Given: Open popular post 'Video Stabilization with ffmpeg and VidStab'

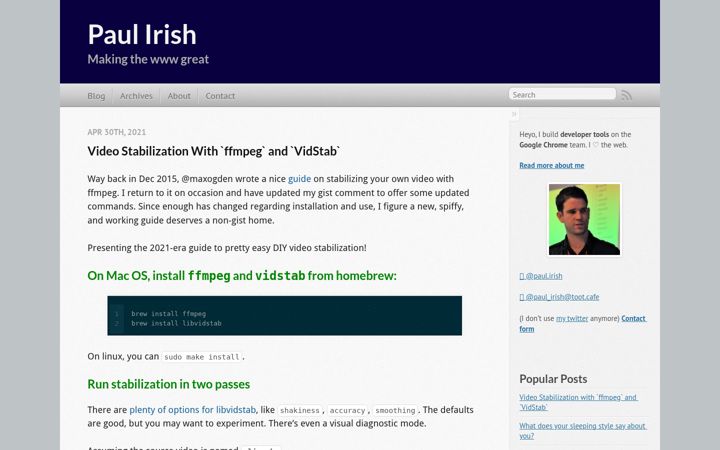Looking at the screenshot, I should point(578,402).
